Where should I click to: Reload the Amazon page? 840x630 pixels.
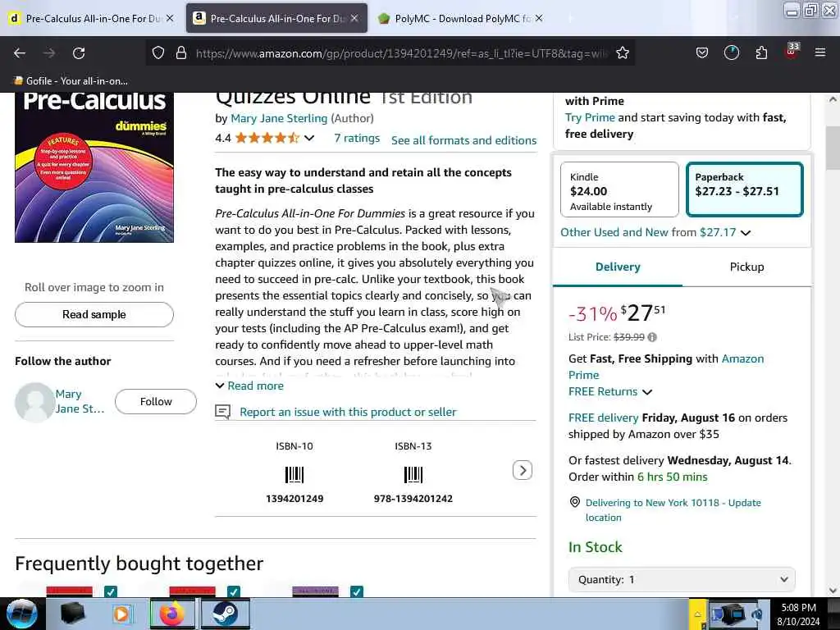click(x=79, y=53)
